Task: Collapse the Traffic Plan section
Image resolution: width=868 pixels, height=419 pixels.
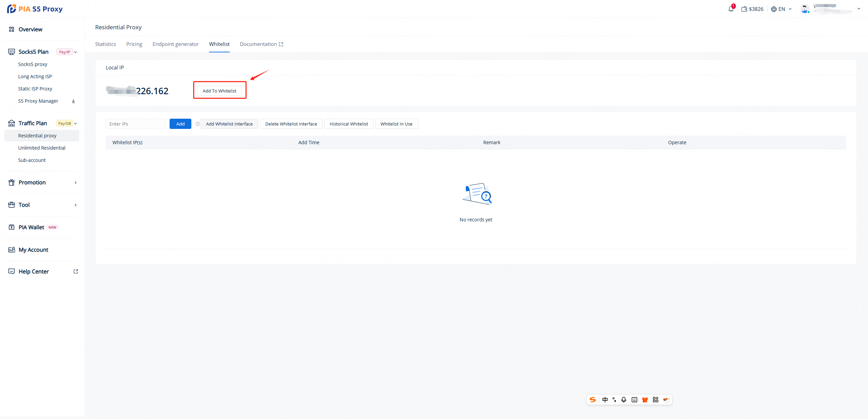Action: click(x=75, y=123)
